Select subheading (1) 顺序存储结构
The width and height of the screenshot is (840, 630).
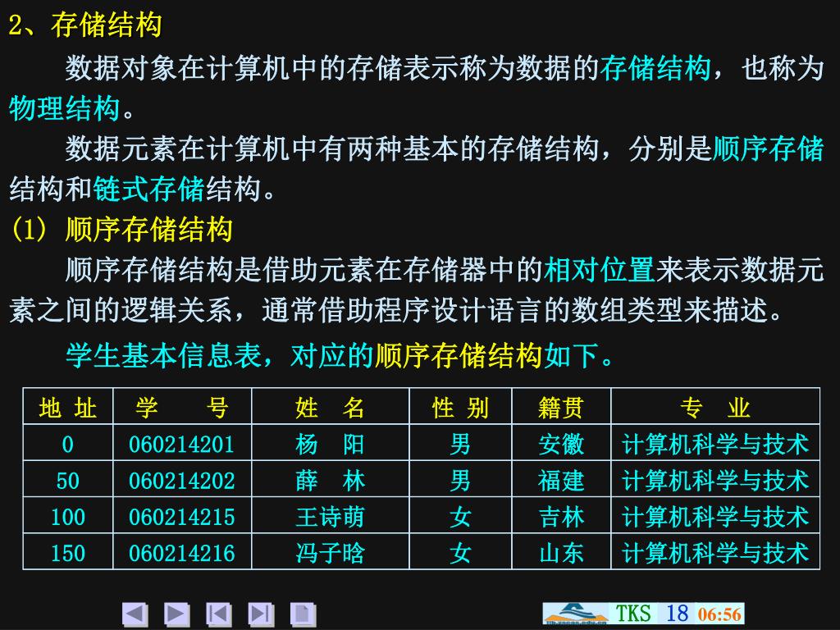pyautogui.click(x=121, y=229)
